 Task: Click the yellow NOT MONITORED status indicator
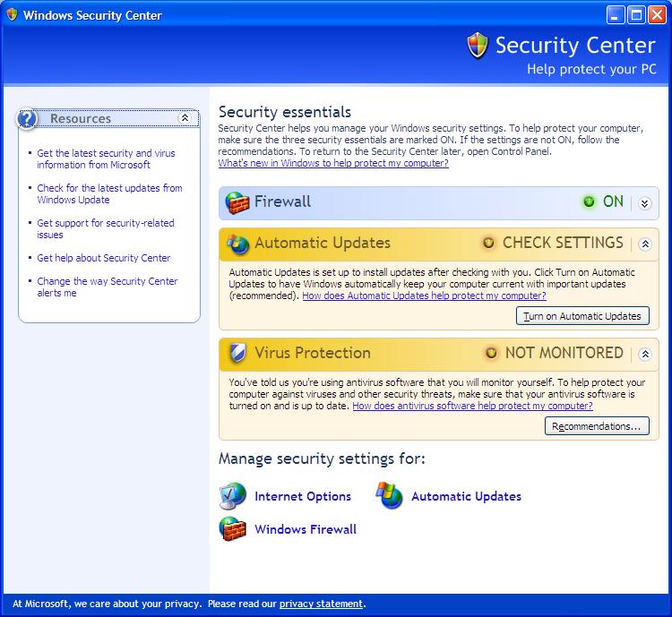pyautogui.click(x=491, y=353)
